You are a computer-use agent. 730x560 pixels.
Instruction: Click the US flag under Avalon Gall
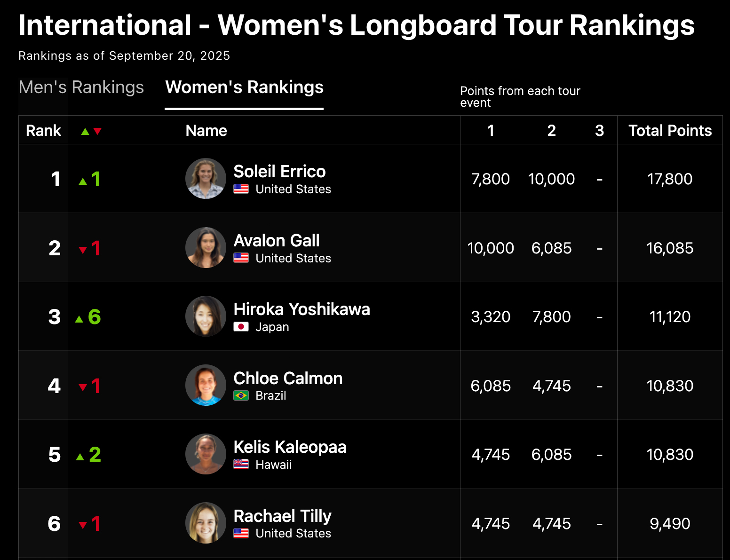[241, 258]
